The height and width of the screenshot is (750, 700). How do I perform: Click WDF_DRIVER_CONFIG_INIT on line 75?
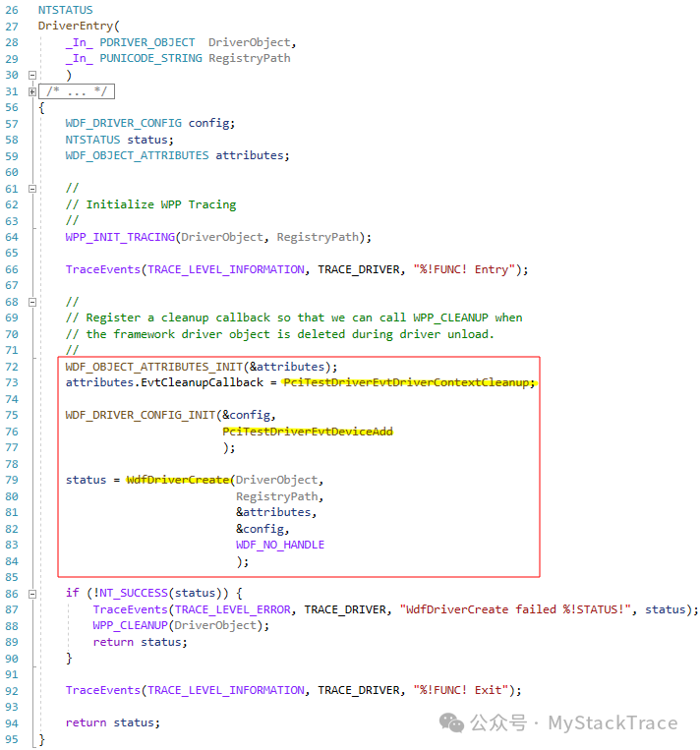141,415
